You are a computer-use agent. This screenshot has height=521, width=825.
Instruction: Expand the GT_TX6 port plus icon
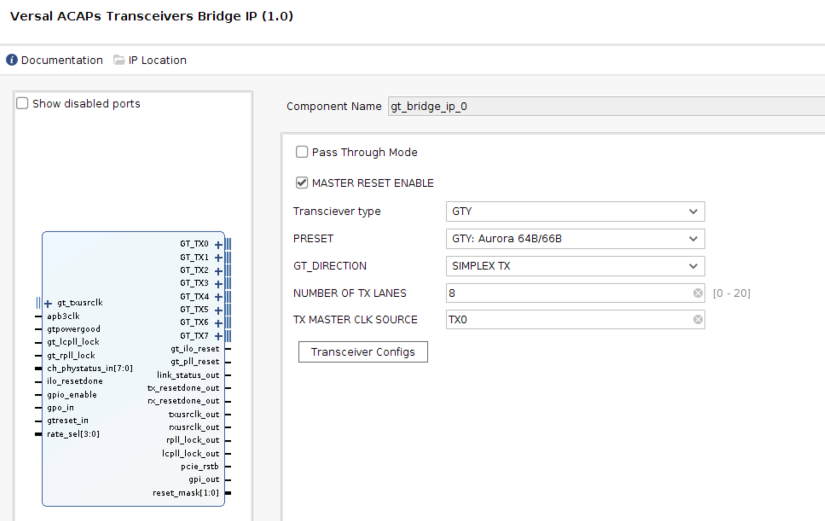pyautogui.click(x=218, y=323)
